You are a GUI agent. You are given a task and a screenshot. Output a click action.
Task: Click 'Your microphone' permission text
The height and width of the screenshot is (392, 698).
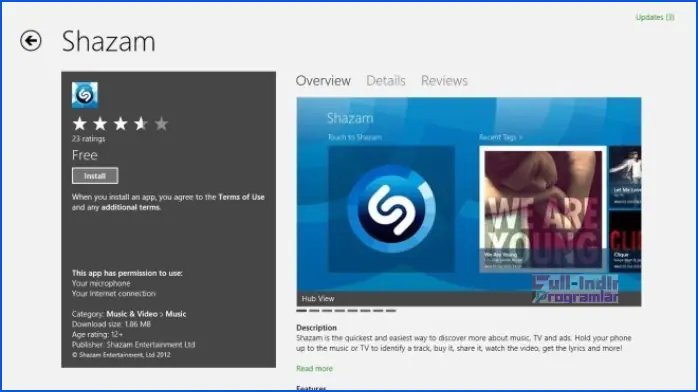101,283
